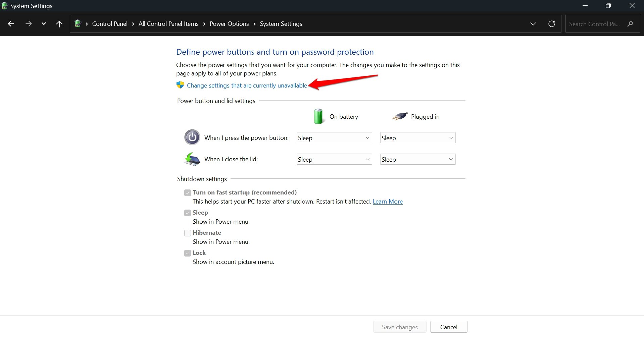Minimize the System Settings window

[585, 6]
